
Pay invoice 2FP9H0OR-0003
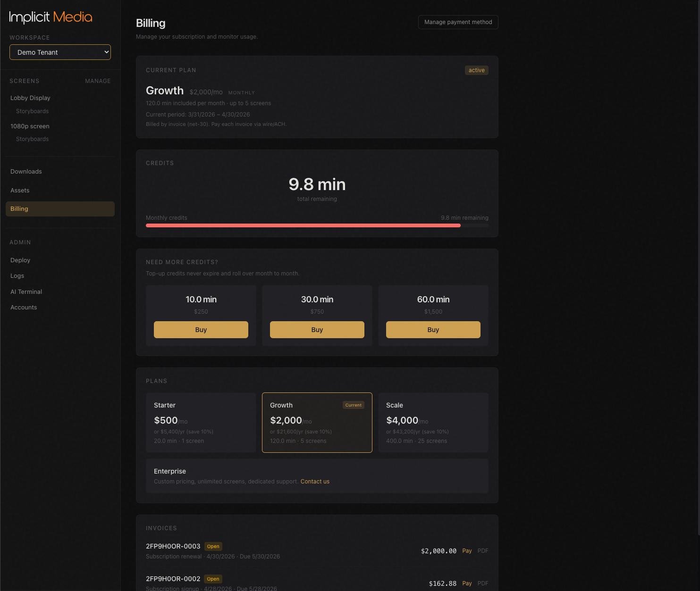click(x=467, y=551)
